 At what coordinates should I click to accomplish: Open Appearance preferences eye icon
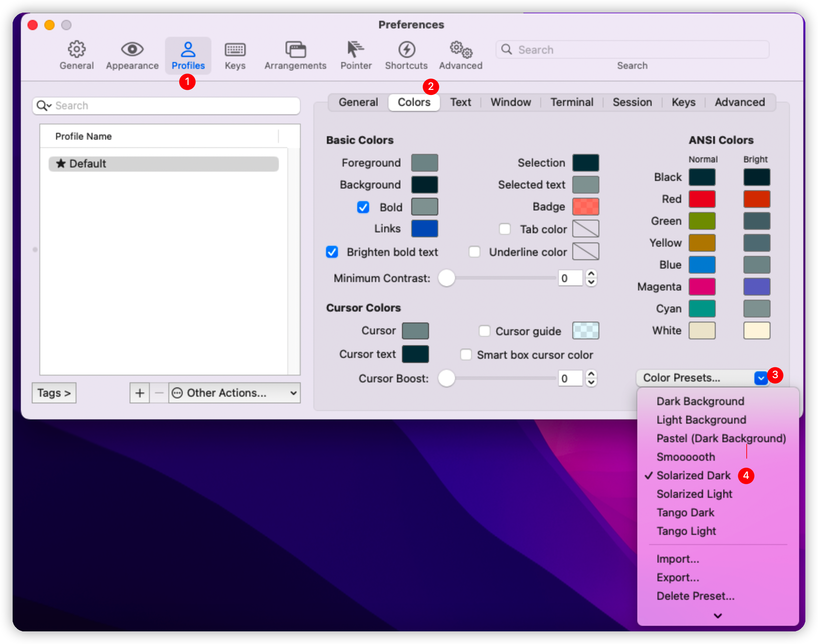[x=132, y=50]
